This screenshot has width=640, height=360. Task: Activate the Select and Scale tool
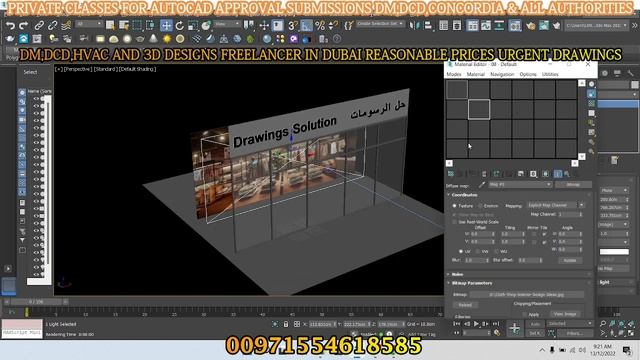(193, 26)
